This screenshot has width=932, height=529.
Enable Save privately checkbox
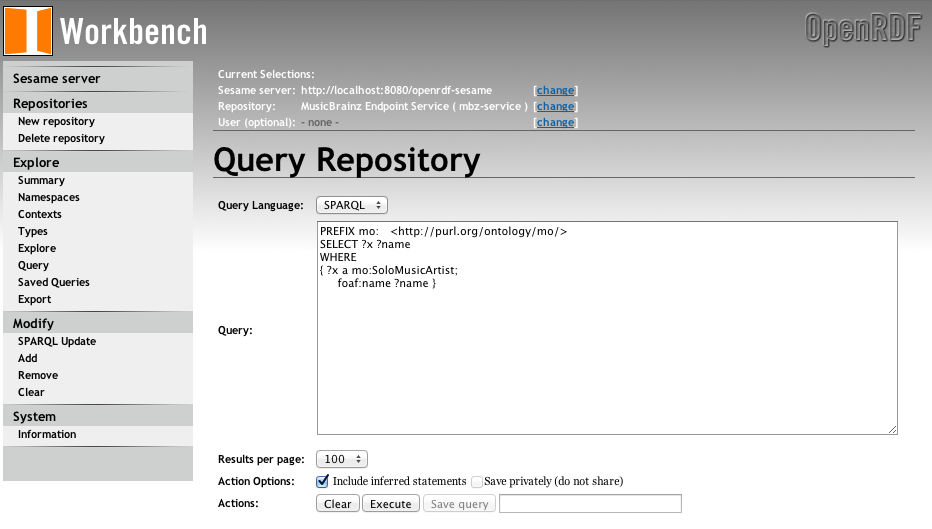click(477, 481)
